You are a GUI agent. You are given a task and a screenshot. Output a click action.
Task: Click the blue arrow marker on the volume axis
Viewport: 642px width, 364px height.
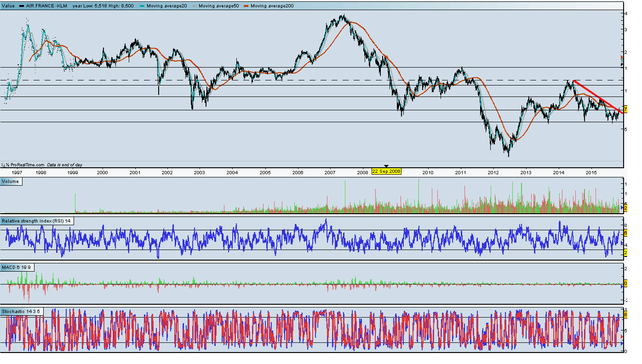(x=622, y=208)
